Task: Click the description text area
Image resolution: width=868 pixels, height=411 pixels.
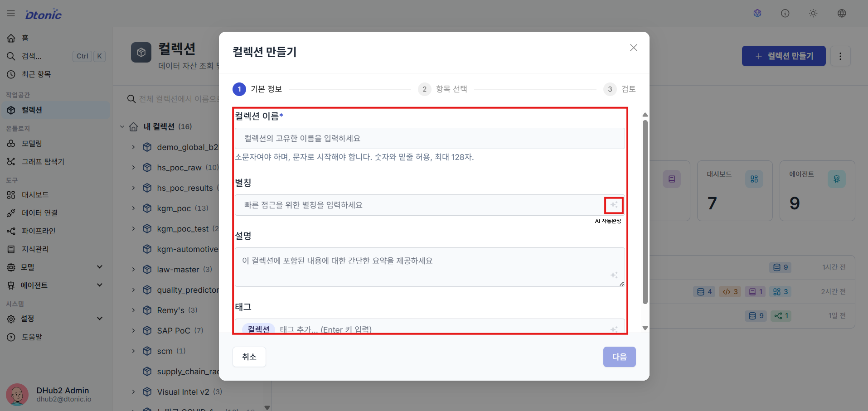Action: tap(430, 267)
